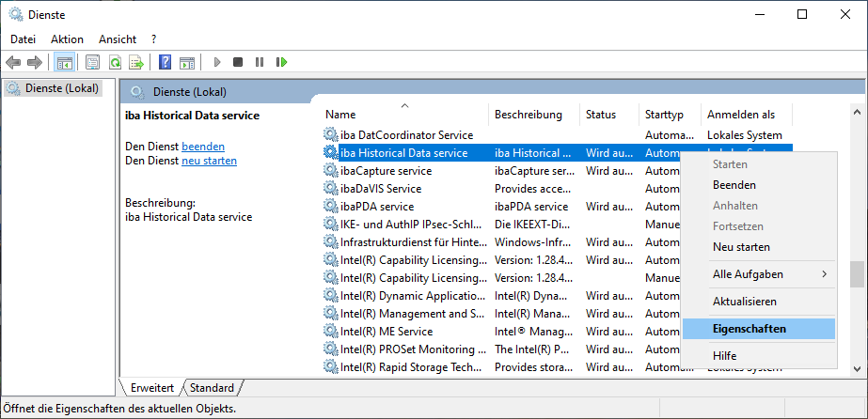Open the toolbar Properties icon
This screenshot has height=419, width=868.
[92, 62]
